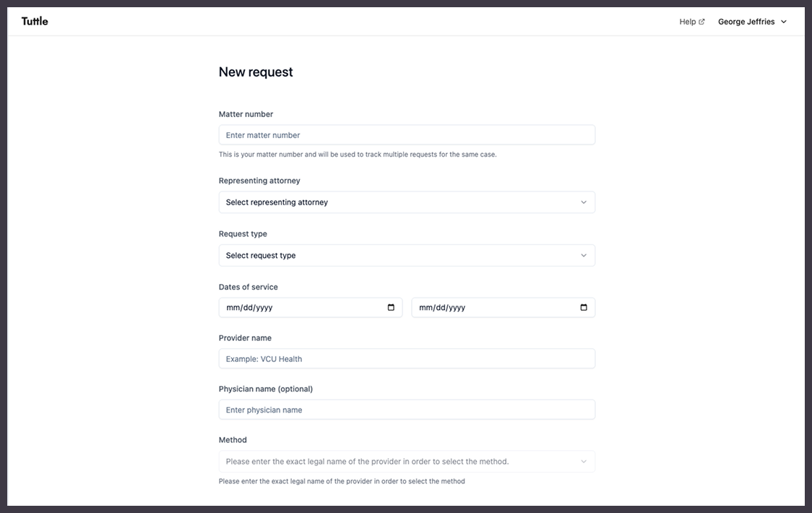This screenshot has width=812, height=513.
Task: Click the Method dropdown chevron icon
Action: point(584,462)
